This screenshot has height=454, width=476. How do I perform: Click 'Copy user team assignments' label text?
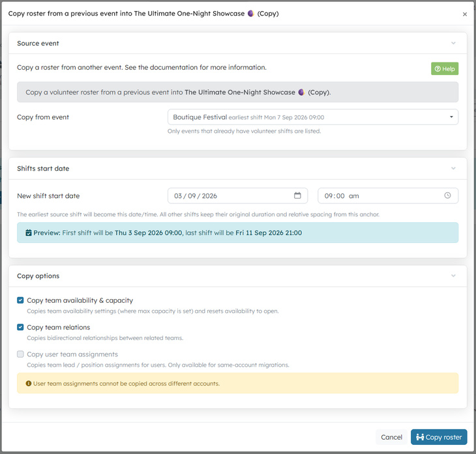click(72, 354)
